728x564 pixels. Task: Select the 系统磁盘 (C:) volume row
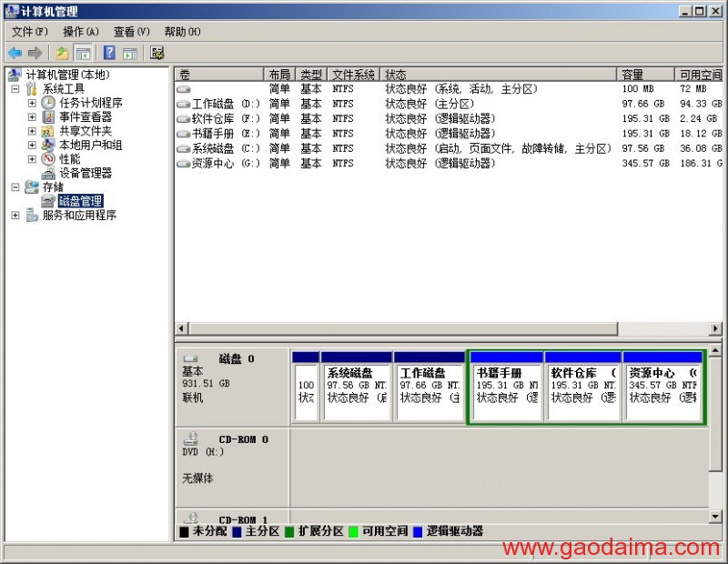coord(449,148)
